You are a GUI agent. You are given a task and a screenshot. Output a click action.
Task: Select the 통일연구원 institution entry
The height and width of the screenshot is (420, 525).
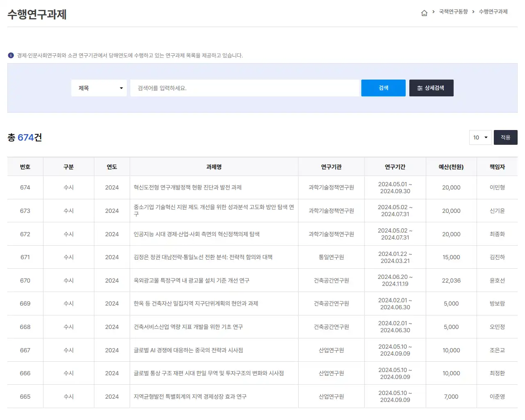(331, 257)
